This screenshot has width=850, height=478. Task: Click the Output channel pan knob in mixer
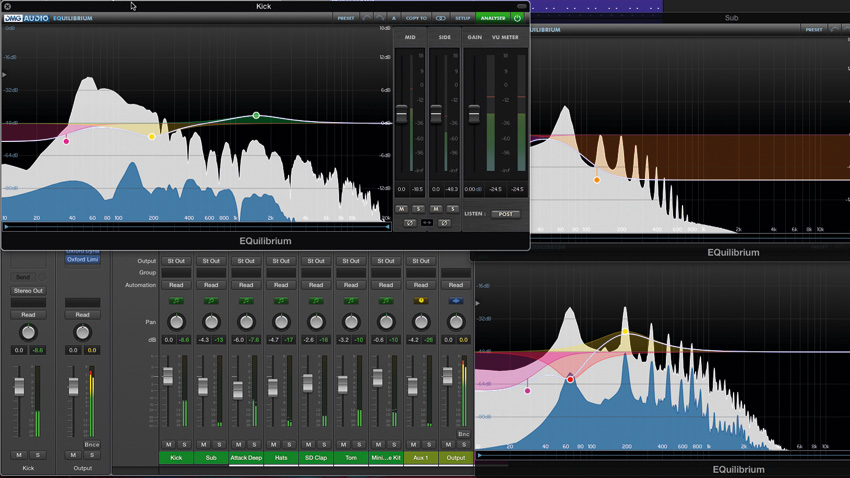coord(456,322)
